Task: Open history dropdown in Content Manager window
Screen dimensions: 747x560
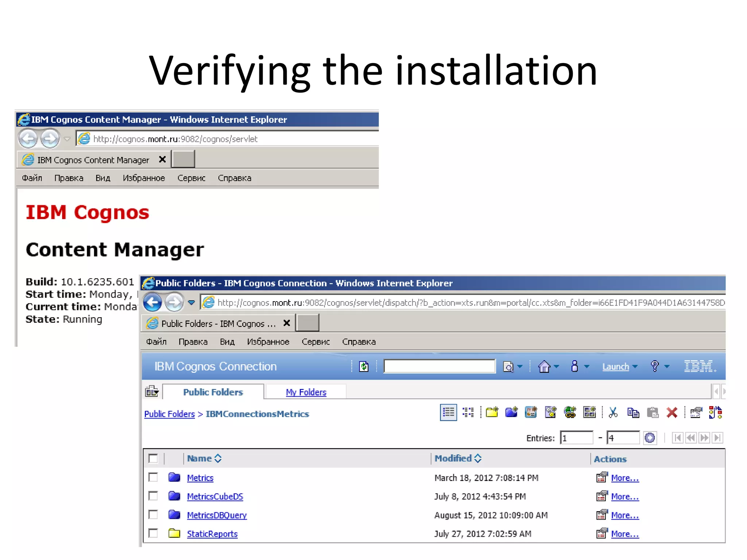Action: [67, 139]
